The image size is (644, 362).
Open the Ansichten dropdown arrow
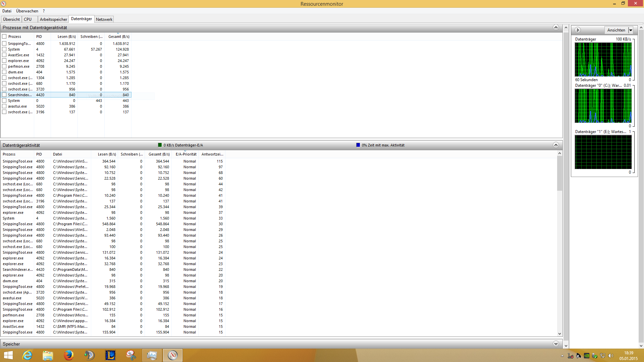click(631, 30)
